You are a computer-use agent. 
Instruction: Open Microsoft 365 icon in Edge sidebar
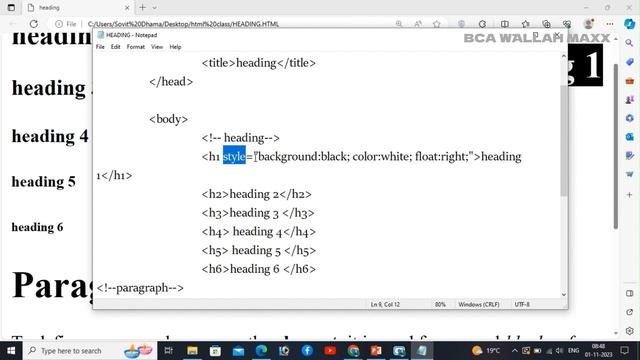pyautogui.click(x=629, y=118)
